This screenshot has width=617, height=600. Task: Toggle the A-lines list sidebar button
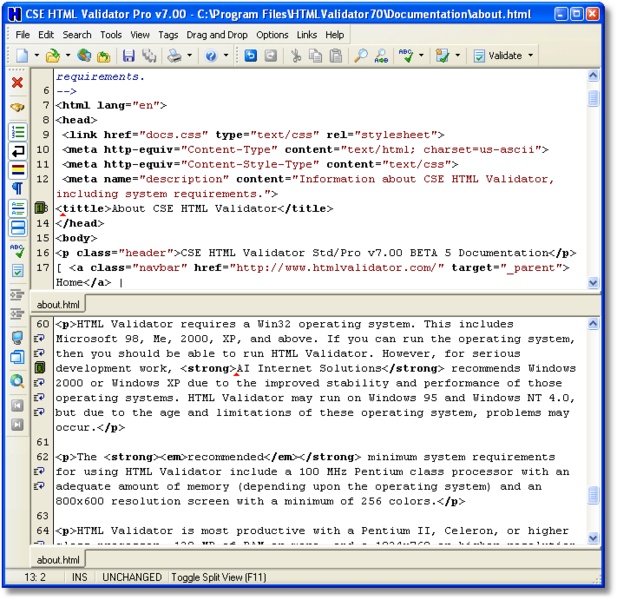18,209
